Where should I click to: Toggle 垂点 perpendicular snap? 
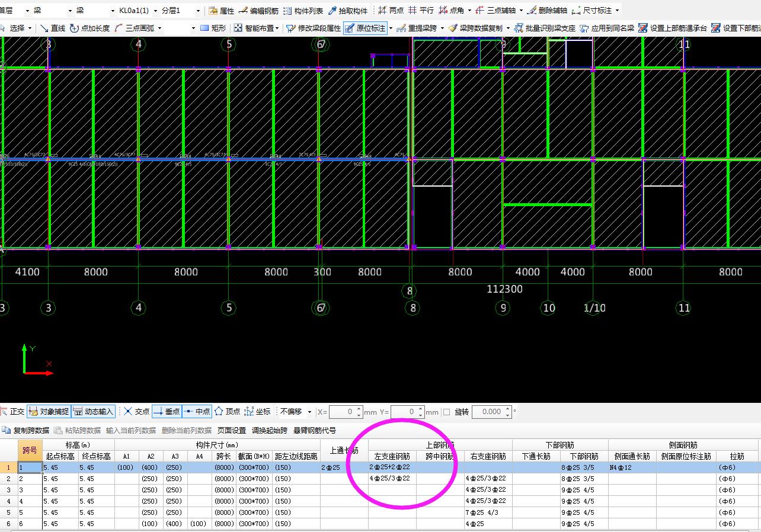pos(167,411)
